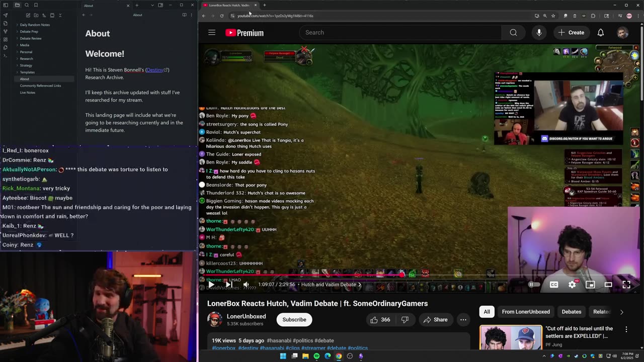Viewport: 644px width, 362px height.
Task: Open the bookmarks pane in Obsidian
Action: [x=36, y=5]
